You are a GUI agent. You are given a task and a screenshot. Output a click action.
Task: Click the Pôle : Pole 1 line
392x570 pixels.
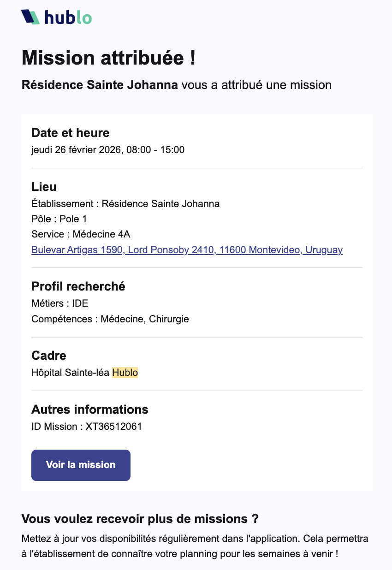click(59, 219)
